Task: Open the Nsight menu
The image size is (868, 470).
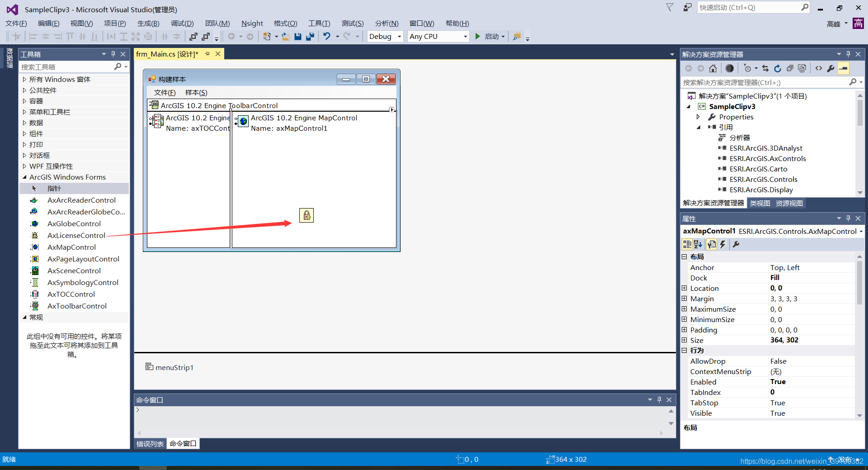Action: [x=252, y=23]
